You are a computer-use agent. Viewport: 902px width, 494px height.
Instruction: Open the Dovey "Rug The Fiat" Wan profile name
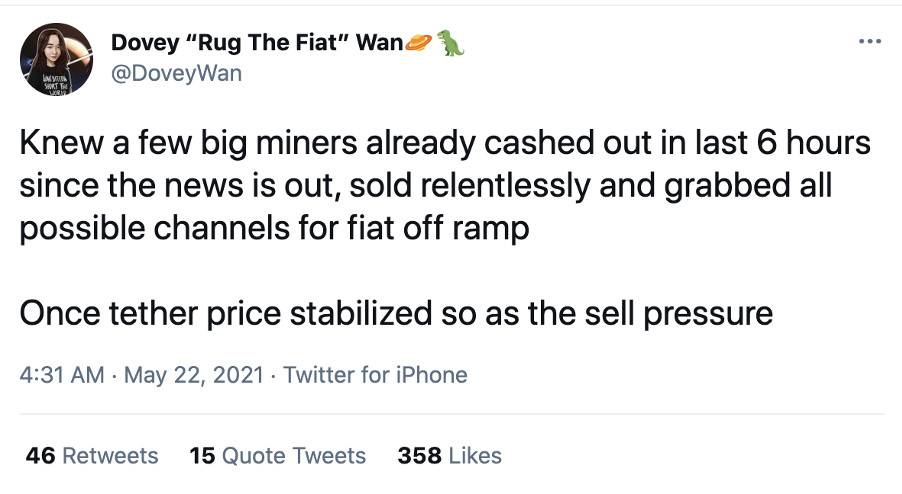pos(256,43)
